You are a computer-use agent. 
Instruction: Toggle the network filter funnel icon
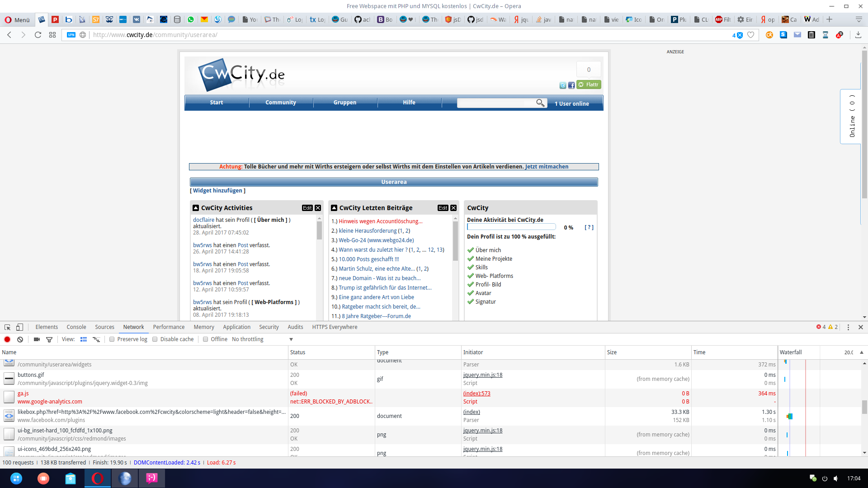(x=49, y=339)
